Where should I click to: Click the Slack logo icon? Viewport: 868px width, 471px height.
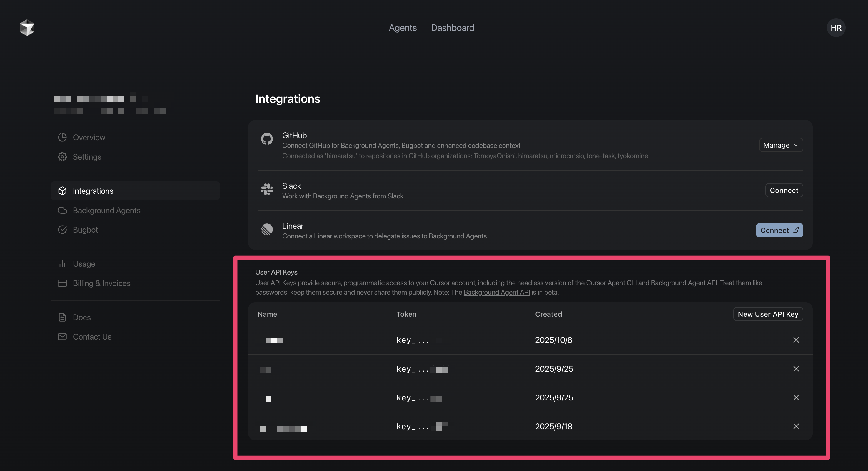point(266,189)
